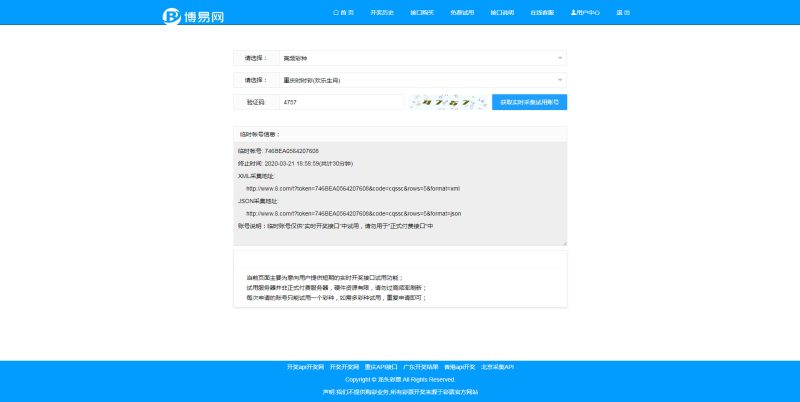Click the resize handle of the account info box
The width and height of the screenshot is (800, 402).
point(564,243)
